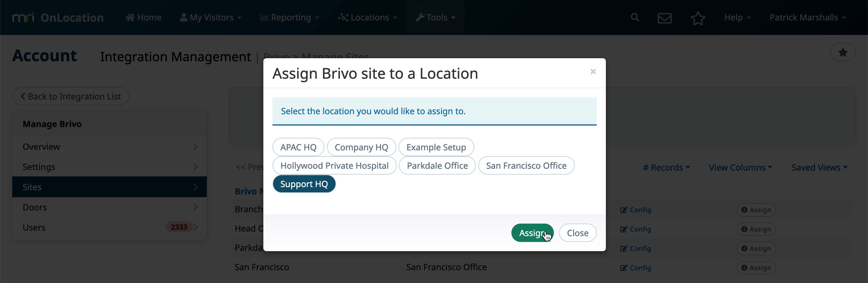Select the Example Setup location
The width and height of the screenshot is (868, 283).
pos(436,147)
